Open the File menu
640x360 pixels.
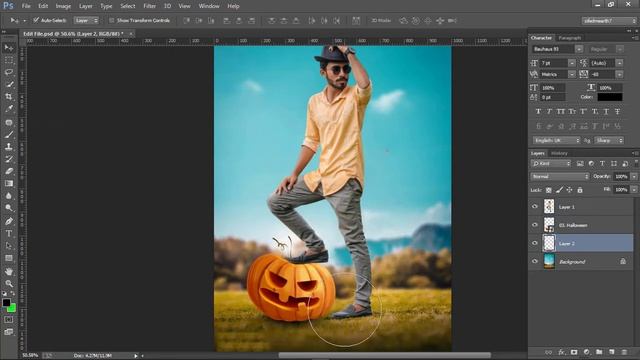[26, 6]
